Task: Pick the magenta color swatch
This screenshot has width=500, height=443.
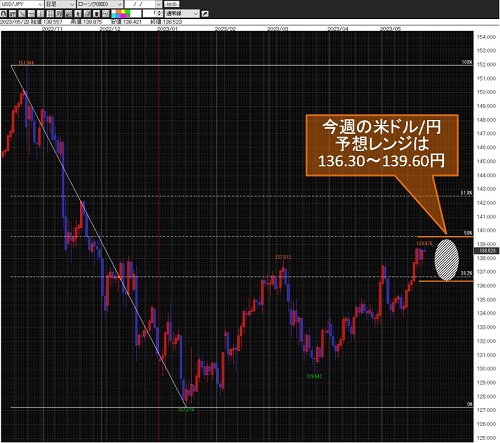Action: pos(123,16)
